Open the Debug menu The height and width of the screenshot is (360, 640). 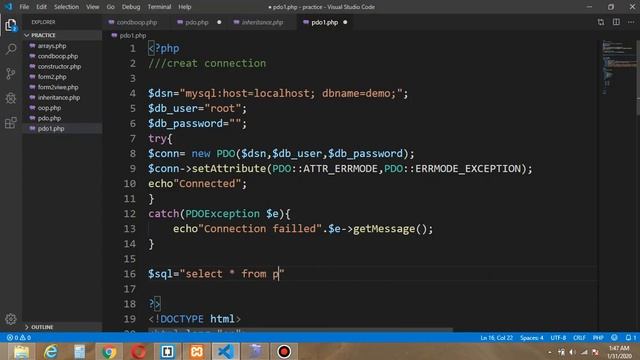coord(131,7)
